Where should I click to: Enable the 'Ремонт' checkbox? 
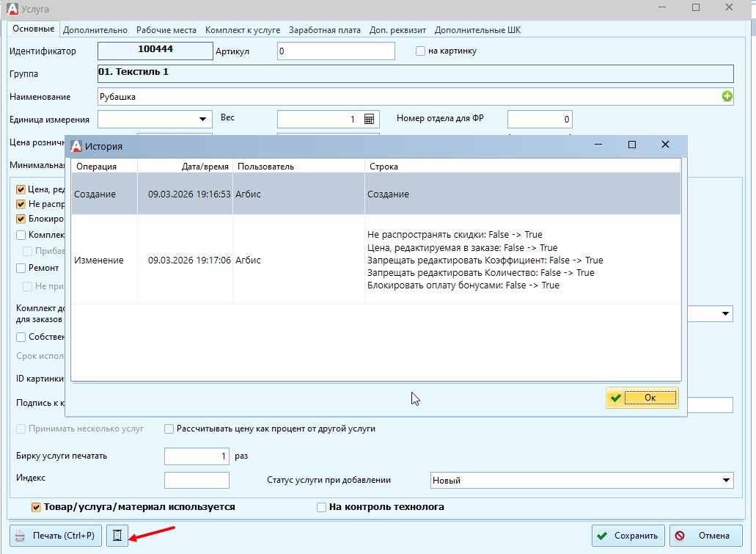coord(21,268)
